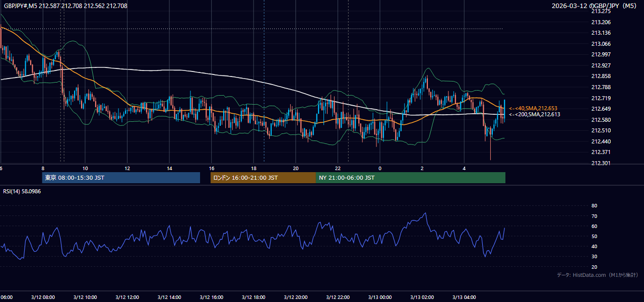Click price level 212.927 on the axis

click(601, 65)
